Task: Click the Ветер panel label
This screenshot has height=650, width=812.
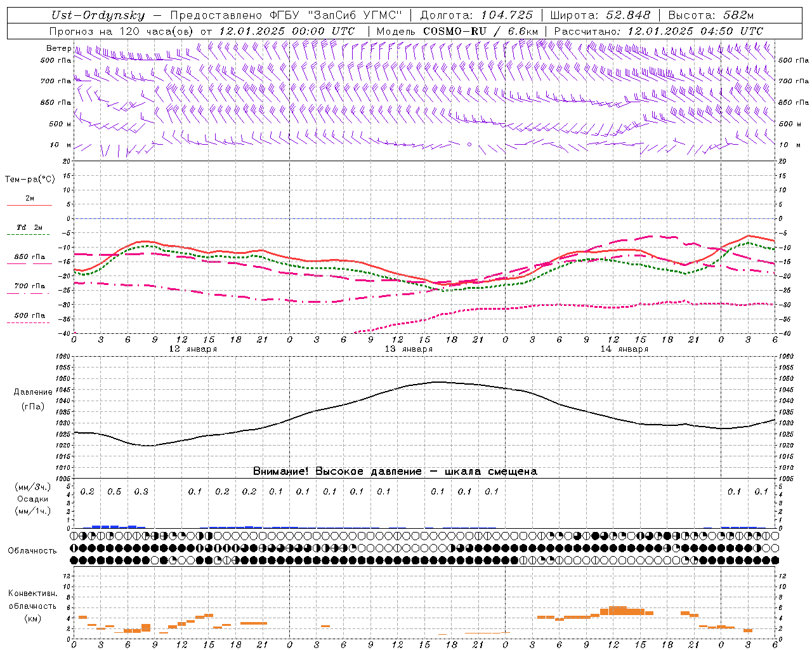Action: pyautogui.click(x=58, y=48)
